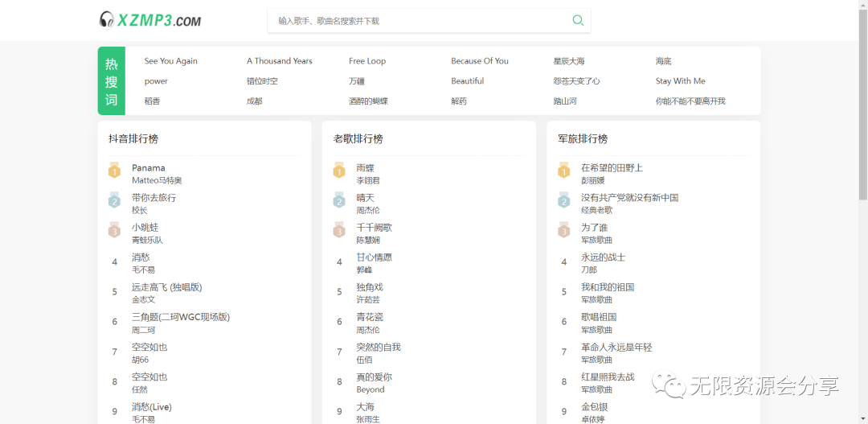
Task: Open hot search term Free Loop
Action: (367, 61)
